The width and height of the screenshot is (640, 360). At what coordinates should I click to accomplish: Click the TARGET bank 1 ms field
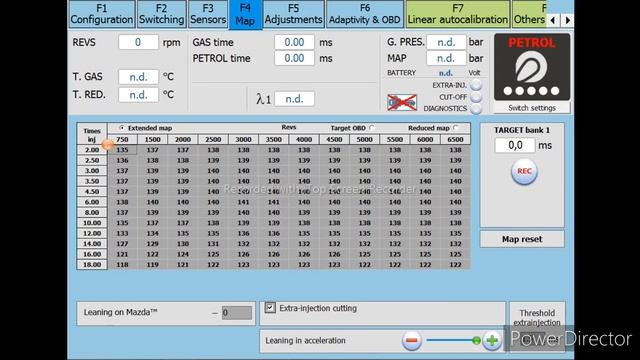point(515,145)
